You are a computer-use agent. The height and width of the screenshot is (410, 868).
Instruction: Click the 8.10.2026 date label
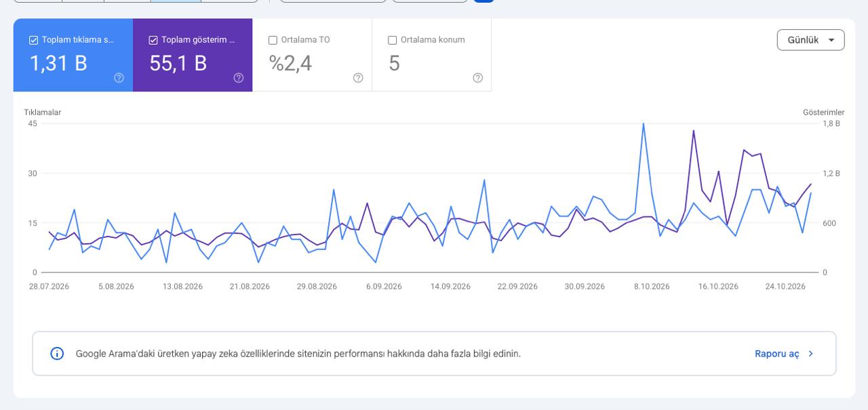point(652,287)
